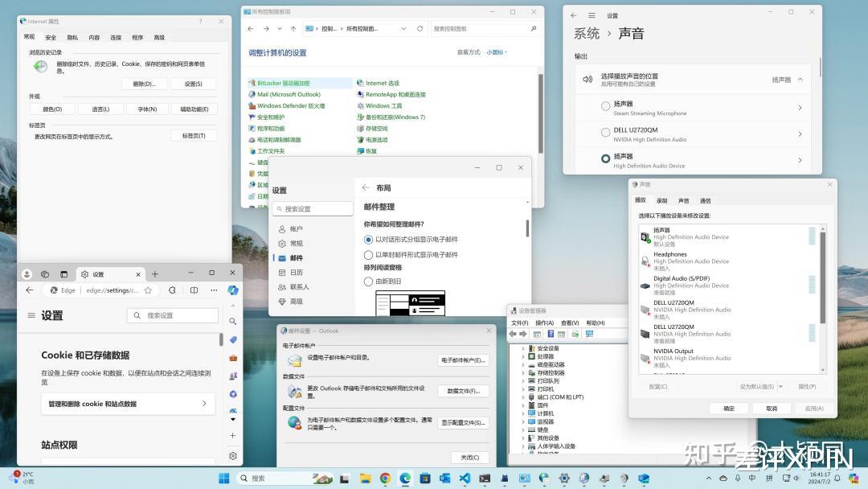This screenshot has height=489, width=868.
Task: Open the 小图标 view mode dropdown
Action: [497, 52]
